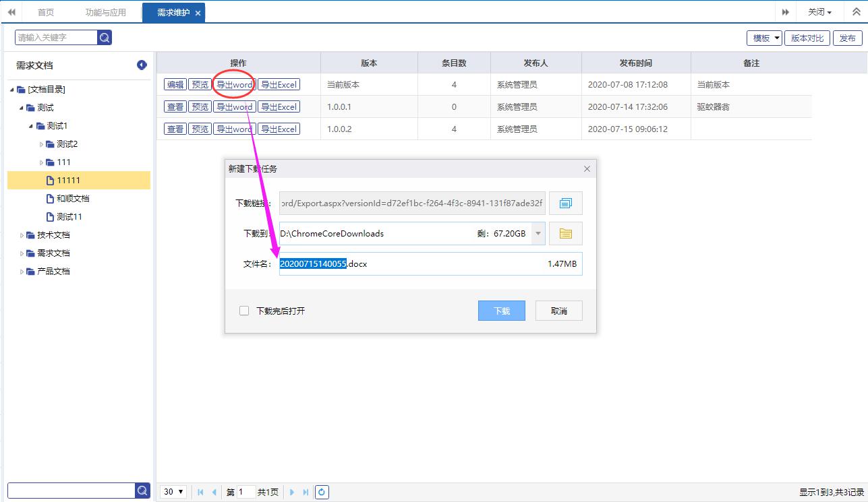This screenshot has height=502, width=868.
Task: Click the copy download link icon
Action: (x=565, y=203)
